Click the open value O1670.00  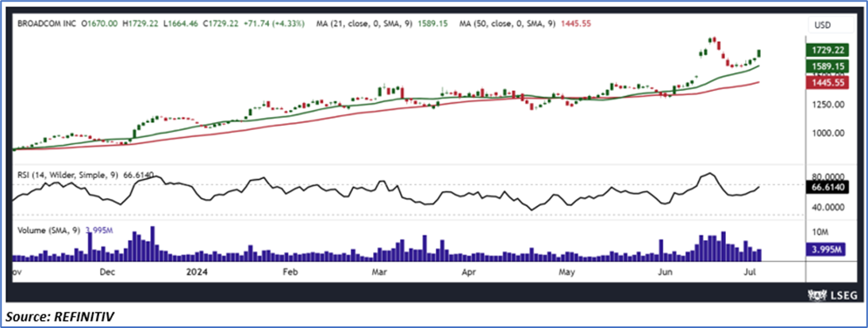100,25
